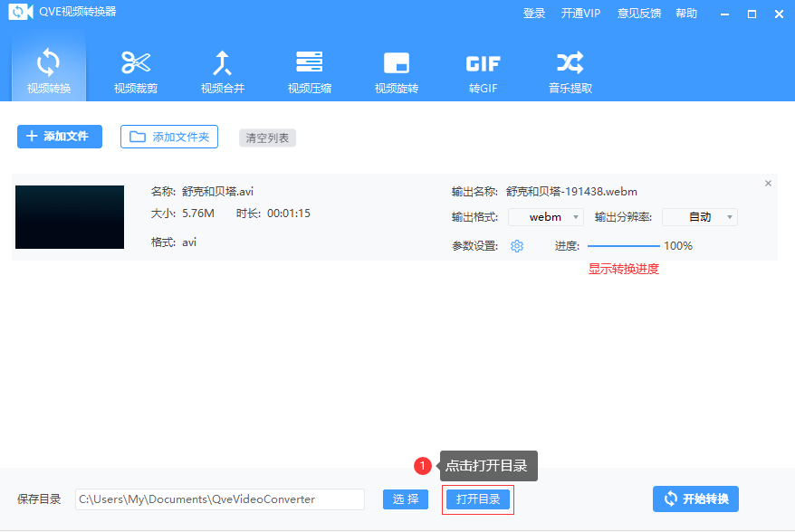This screenshot has height=532, width=795.
Task: Switch to 视频裁剪 video trim tool
Action: [136, 72]
